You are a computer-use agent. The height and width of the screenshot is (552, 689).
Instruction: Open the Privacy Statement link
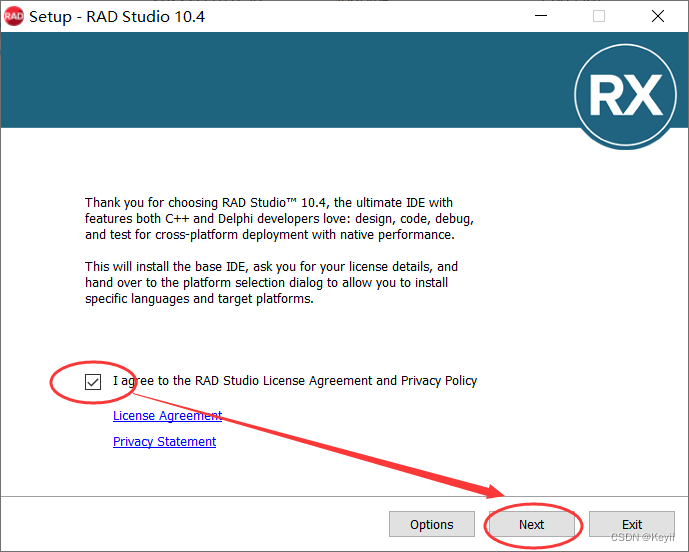click(164, 441)
